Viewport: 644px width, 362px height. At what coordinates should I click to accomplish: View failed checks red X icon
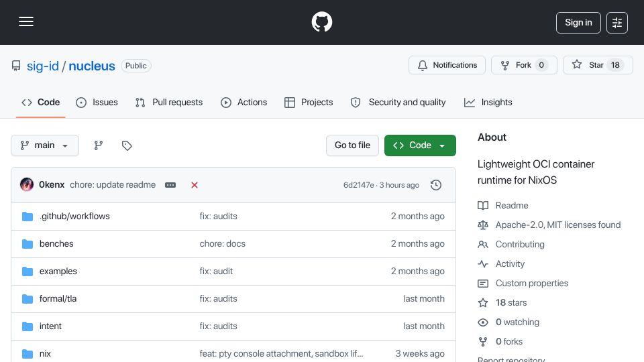pos(195,185)
